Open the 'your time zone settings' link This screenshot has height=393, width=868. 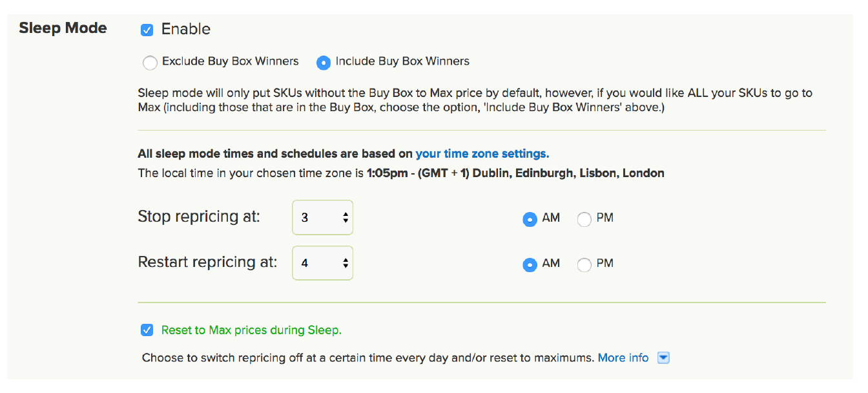[x=482, y=154]
